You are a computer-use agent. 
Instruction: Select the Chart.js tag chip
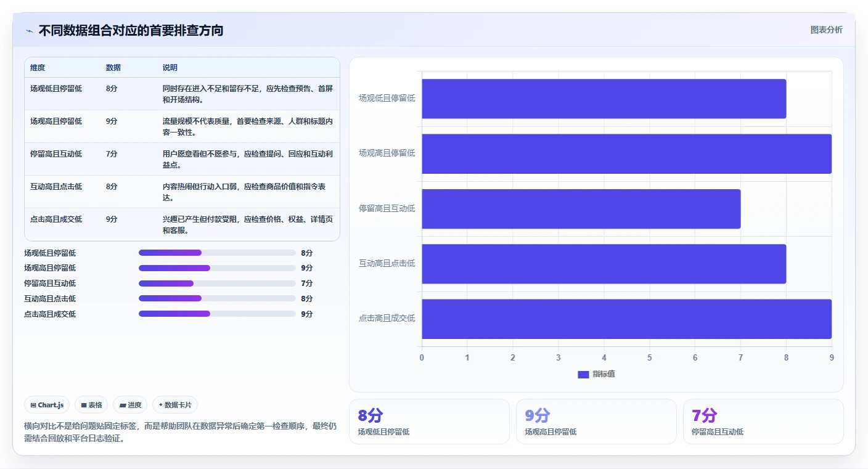[47, 405]
